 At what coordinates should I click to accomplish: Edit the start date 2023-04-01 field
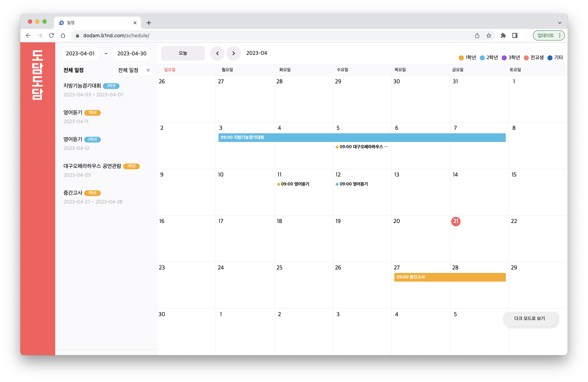pyautogui.click(x=80, y=54)
